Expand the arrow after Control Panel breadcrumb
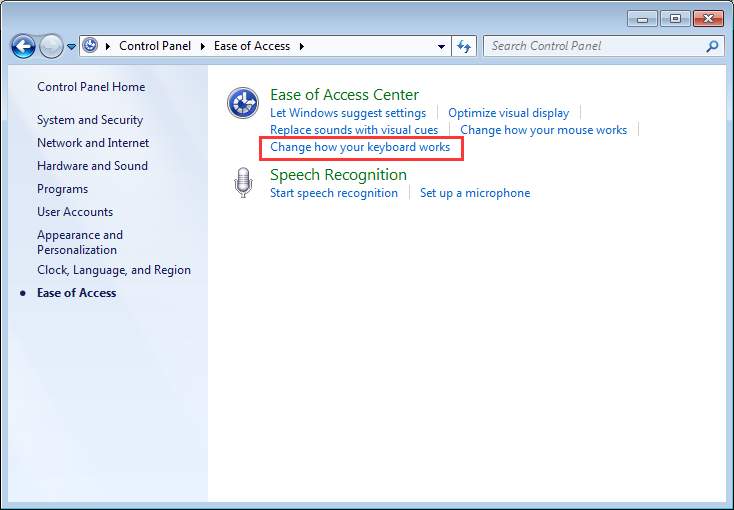This screenshot has width=734, height=510. pyautogui.click(x=203, y=46)
